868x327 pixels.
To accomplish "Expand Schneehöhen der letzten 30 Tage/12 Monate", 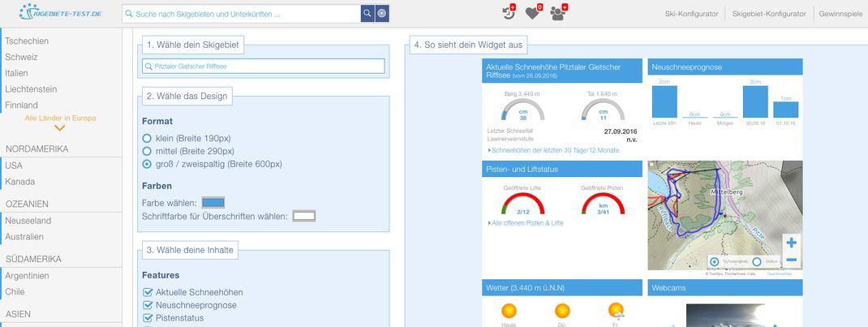I will click(553, 150).
